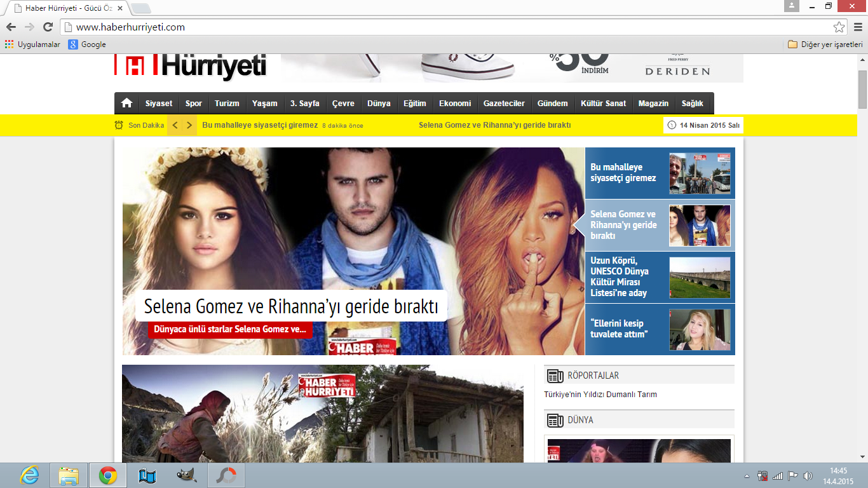The height and width of the screenshot is (488, 868).
Task: Select the Uzun Köprü UNESCO story thumbnail
Action: coord(700,278)
